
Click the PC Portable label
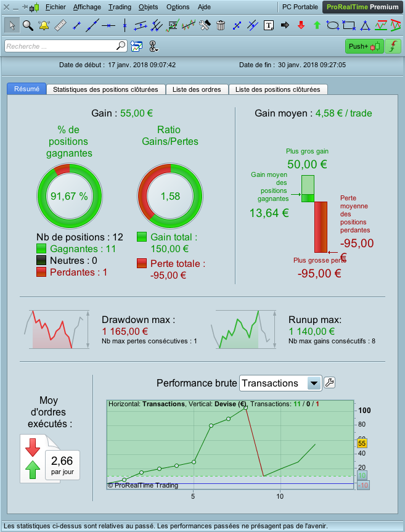[x=300, y=7]
